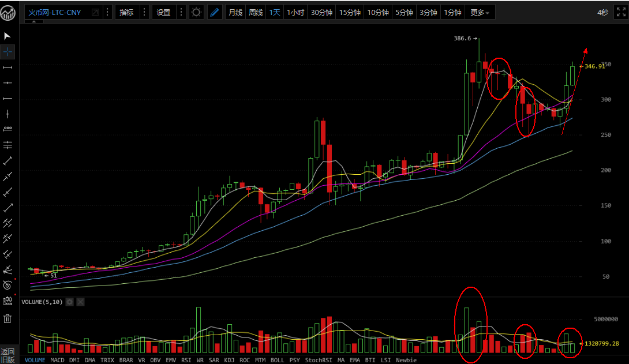The image size is (629, 364).
Task: Switch to the BTI indicator
Action: click(370, 360)
